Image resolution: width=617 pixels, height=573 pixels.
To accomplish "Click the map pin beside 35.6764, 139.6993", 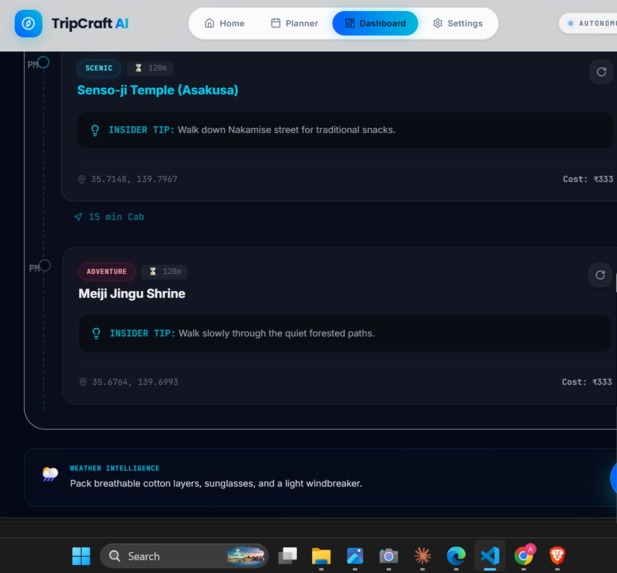I will (x=83, y=382).
